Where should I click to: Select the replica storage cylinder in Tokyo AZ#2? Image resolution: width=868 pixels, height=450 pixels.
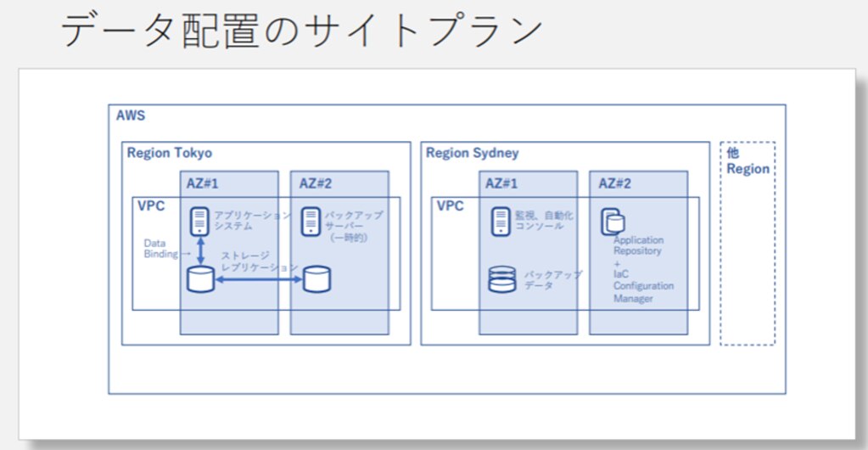[316, 278]
